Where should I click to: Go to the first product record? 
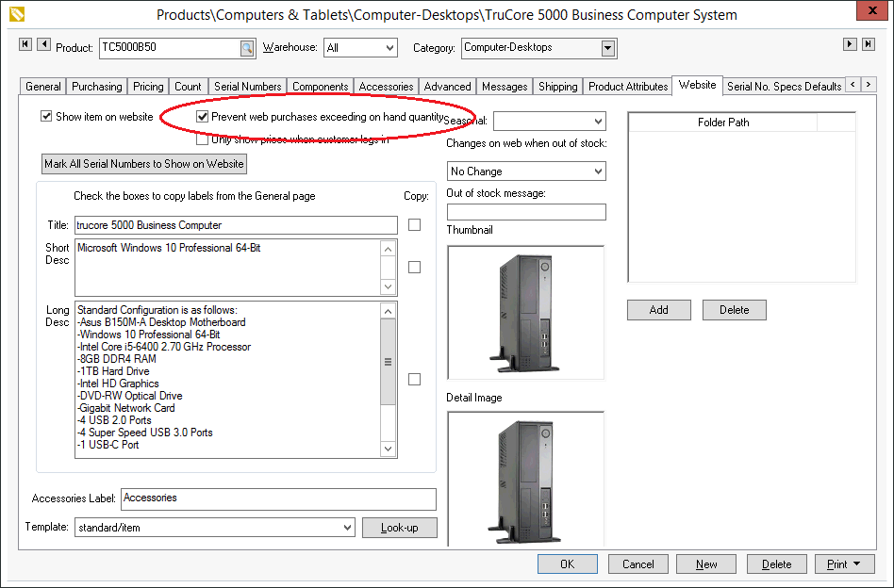25,45
